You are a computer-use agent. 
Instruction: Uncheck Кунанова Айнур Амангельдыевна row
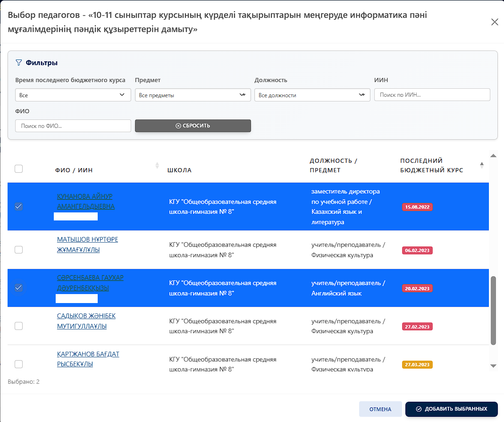pyautogui.click(x=19, y=207)
